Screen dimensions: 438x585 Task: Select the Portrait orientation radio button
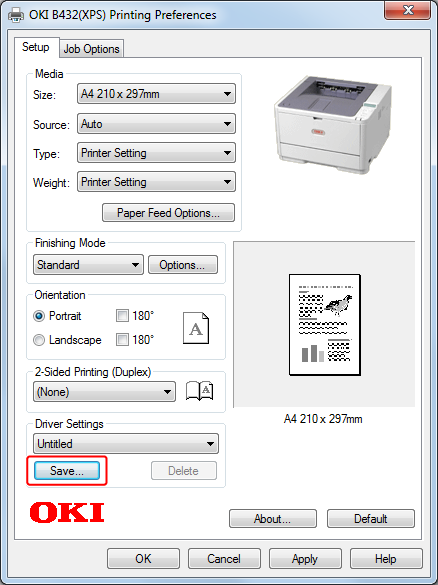(x=39, y=316)
